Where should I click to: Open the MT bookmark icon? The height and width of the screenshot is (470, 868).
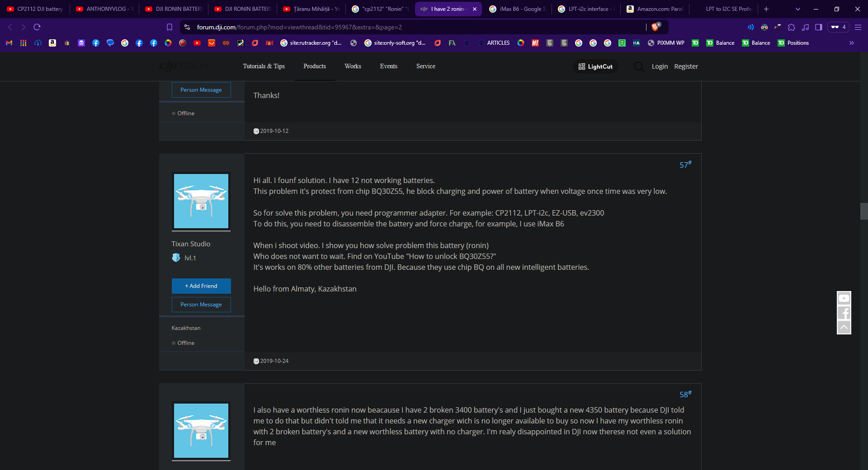(x=535, y=43)
